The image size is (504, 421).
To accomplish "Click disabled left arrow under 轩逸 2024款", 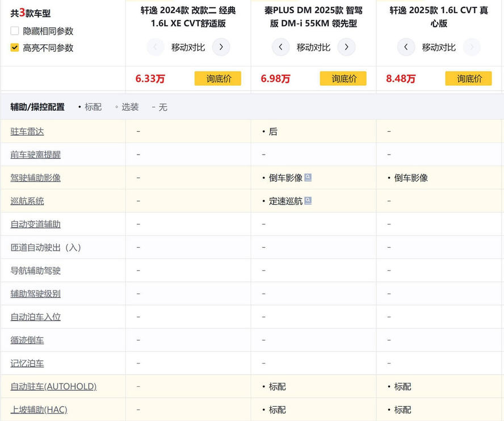I will click(x=156, y=47).
